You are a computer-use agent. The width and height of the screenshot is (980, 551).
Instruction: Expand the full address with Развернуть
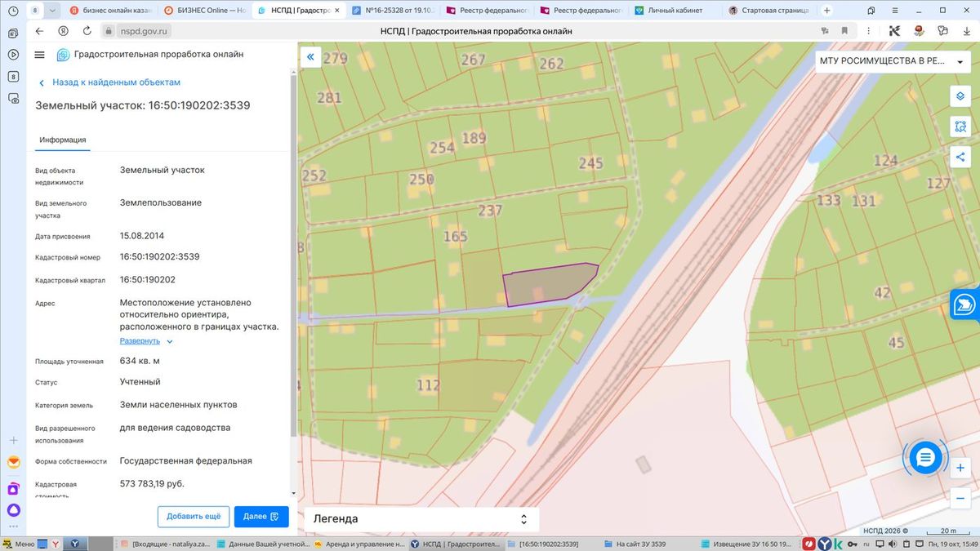[x=146, y=340]
